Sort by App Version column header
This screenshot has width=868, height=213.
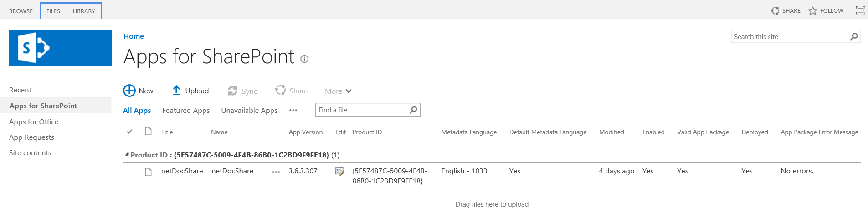coord(305,132)
